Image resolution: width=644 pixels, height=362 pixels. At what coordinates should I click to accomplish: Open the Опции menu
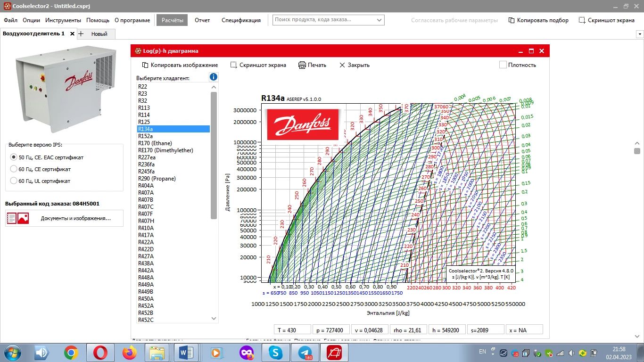31,20
